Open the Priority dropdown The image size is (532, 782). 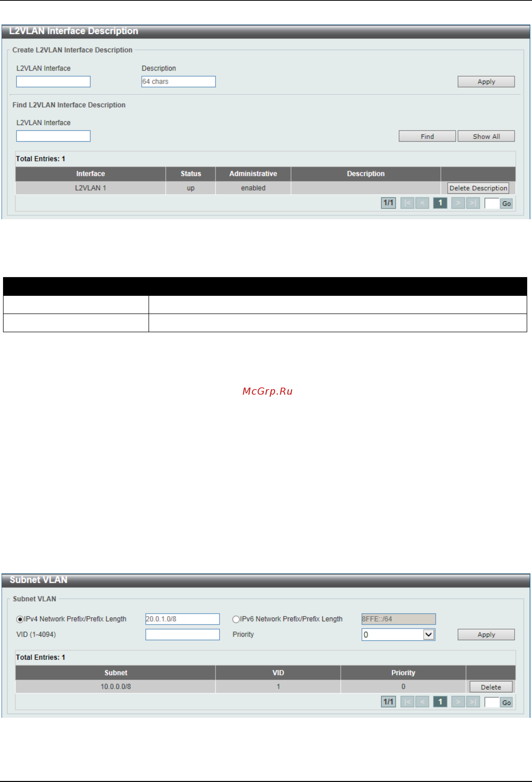398,635
